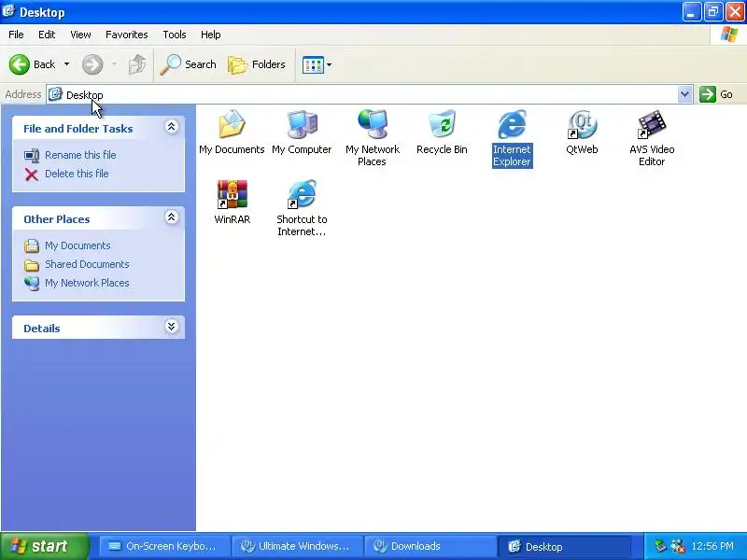This screenshot has width=747, height=560.
Task: Click the Go button
Action: pos(715,94)
